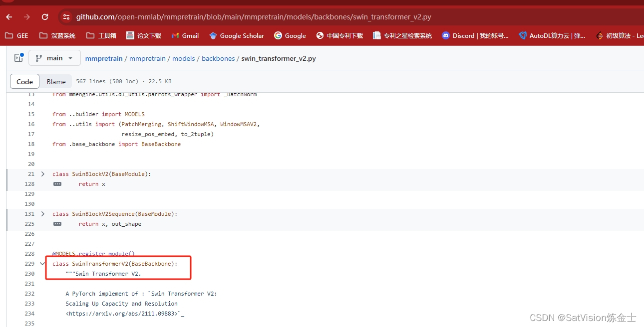Switch to the Code view tab
This screenshot has width=644, height=327.
(25, 82)
